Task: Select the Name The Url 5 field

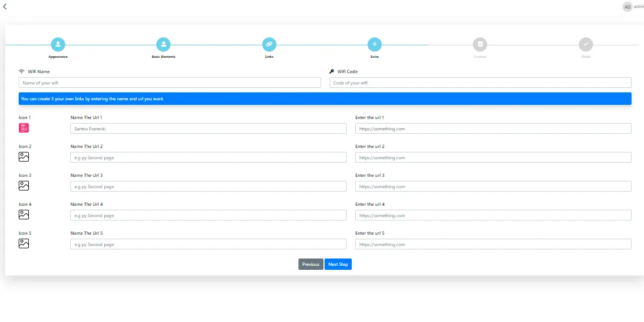Action: [208, 244]
